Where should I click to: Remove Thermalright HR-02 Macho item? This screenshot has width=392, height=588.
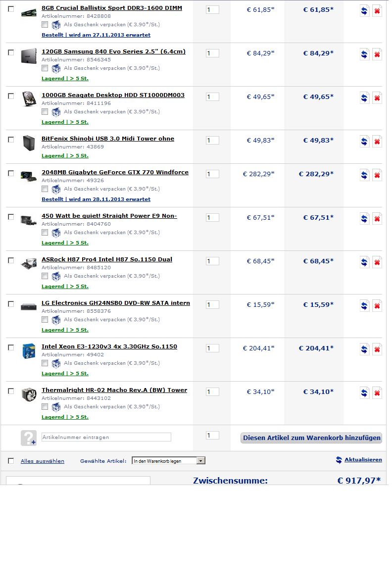377,392
